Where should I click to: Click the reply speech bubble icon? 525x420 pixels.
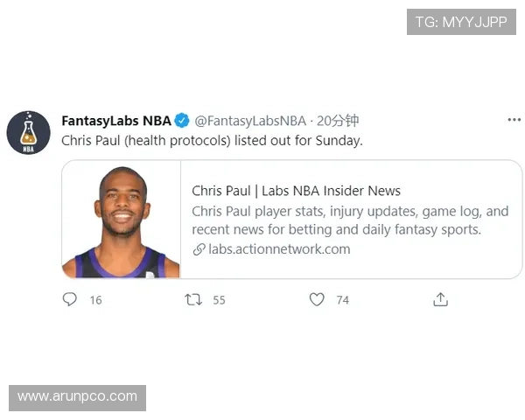point(70,299)
